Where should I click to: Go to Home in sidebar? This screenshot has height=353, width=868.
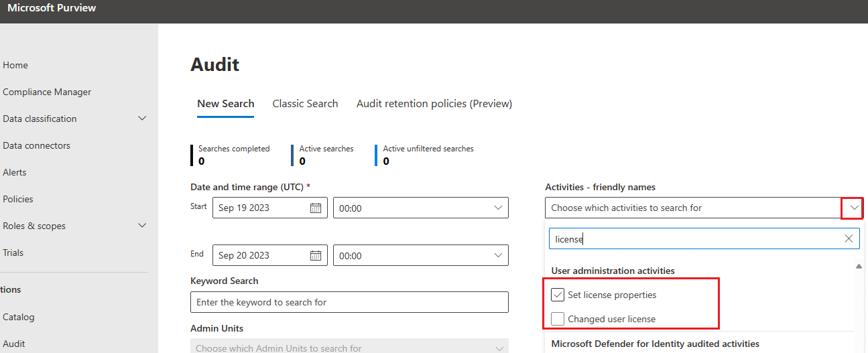[15, 65]
